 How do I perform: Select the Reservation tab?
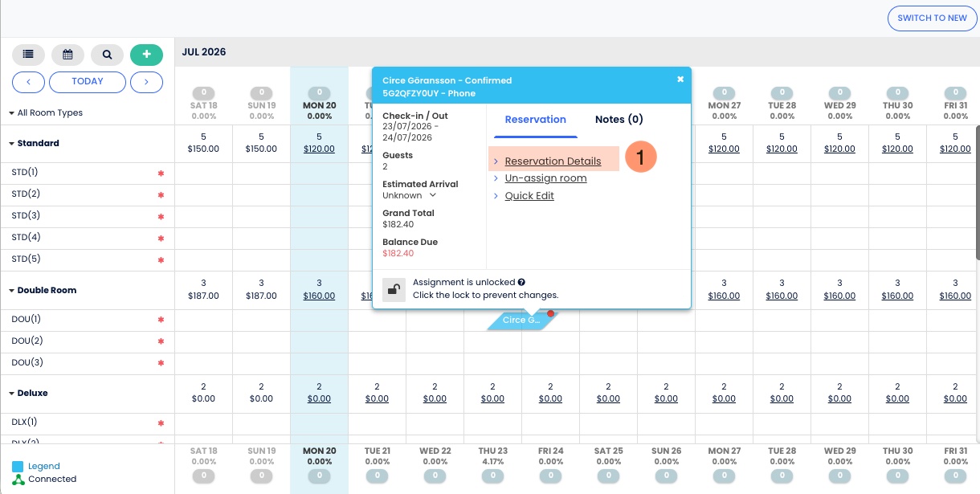[535, 119]
